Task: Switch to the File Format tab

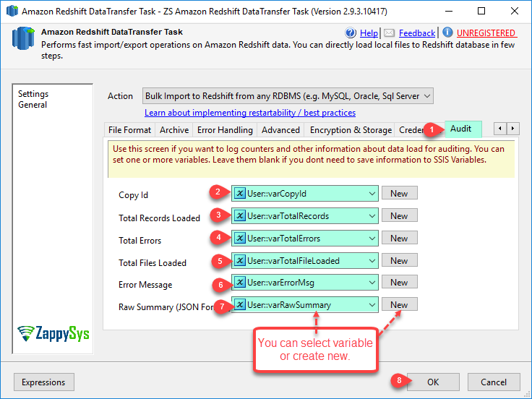Action: (129, 130)
